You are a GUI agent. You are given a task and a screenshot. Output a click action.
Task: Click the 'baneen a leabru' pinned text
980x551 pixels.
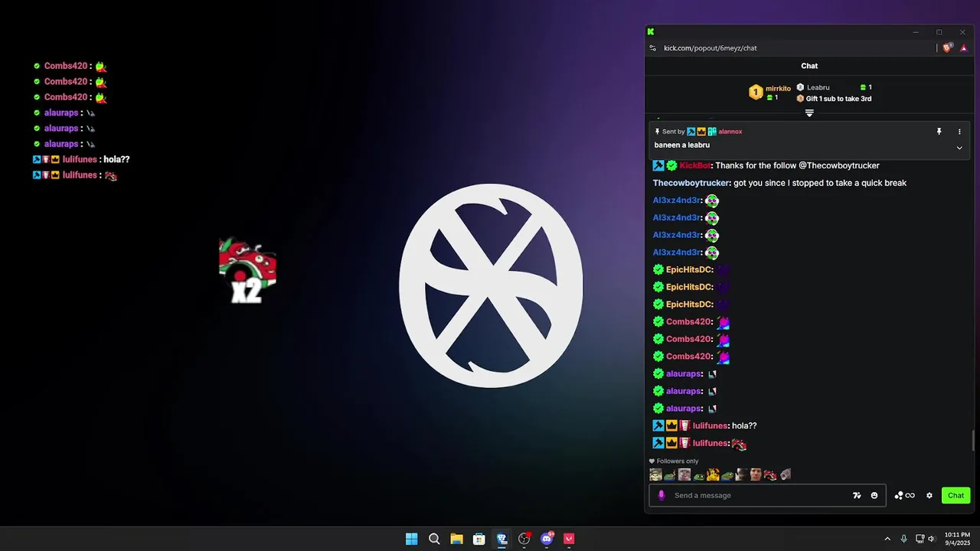click(x=682, y=145)
